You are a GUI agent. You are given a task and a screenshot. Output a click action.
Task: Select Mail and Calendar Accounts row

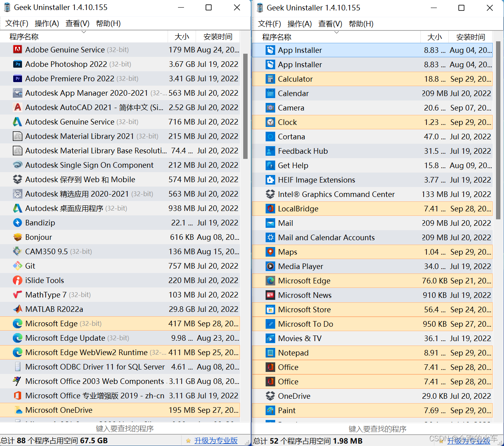click(373, 237)
